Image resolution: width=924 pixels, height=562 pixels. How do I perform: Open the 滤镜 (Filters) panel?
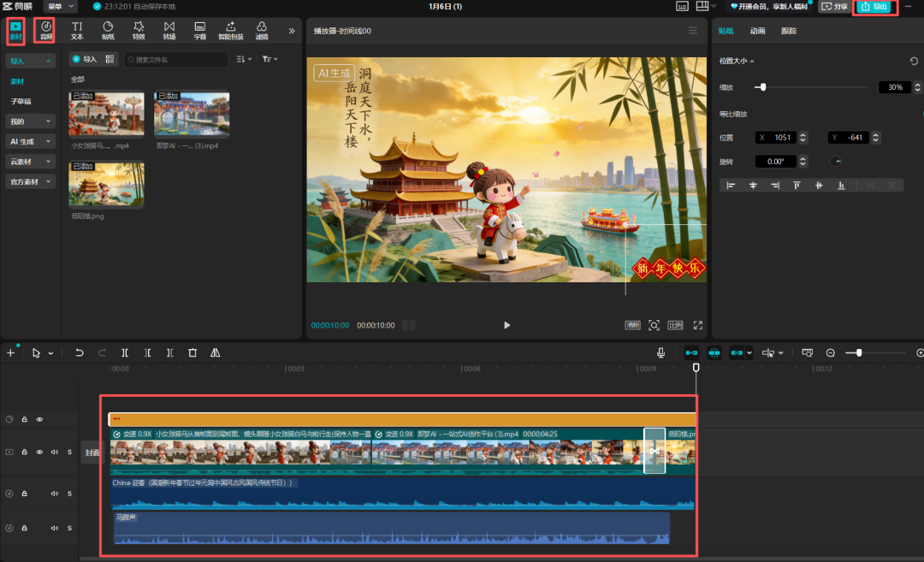262,31
